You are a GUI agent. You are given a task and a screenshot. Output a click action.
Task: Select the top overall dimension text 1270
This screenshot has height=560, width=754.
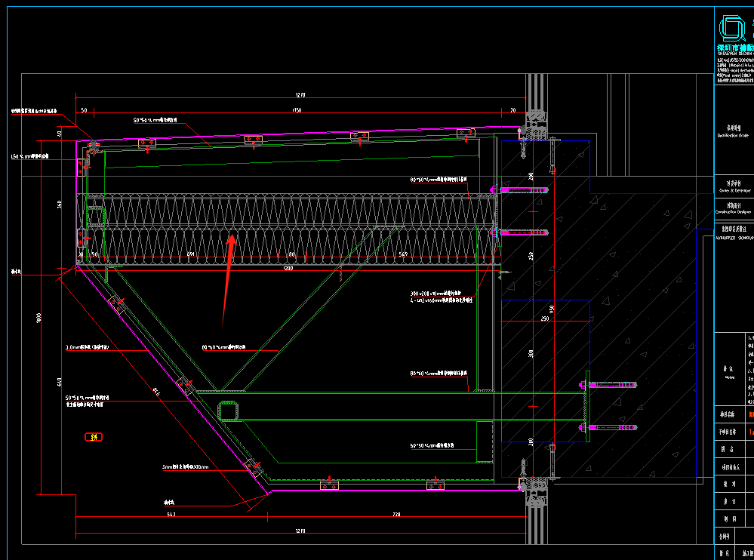pos(300,94)
